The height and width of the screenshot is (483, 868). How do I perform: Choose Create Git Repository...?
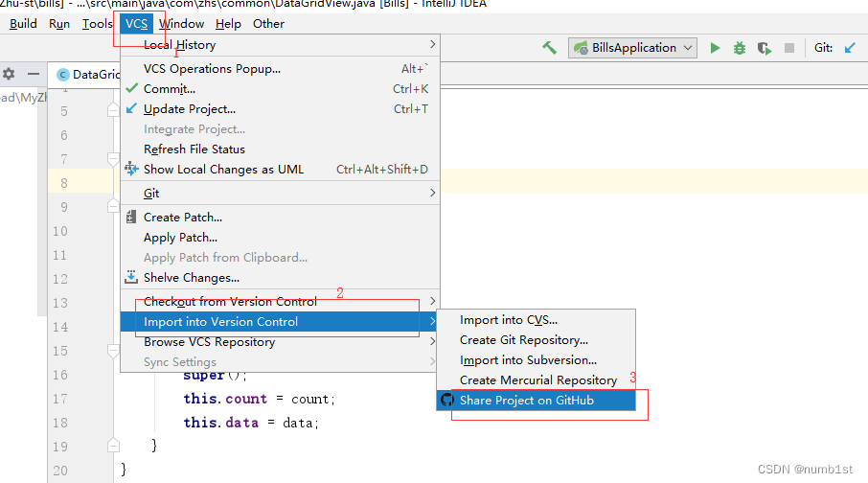[536, 339]
